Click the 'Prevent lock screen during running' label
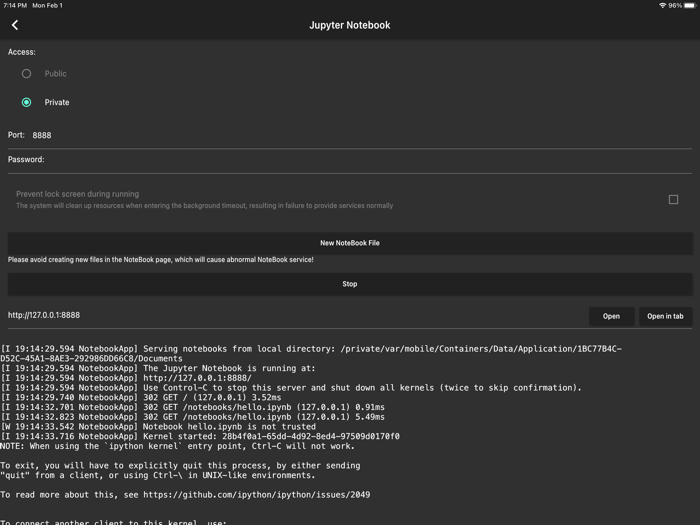This screenshot has width=700, height=525. coord(77,194)
